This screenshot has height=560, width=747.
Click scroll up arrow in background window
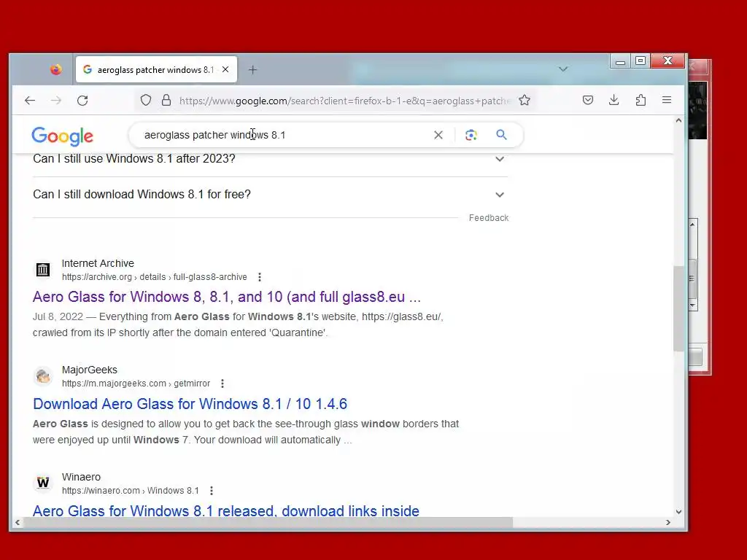click(693, 224)
